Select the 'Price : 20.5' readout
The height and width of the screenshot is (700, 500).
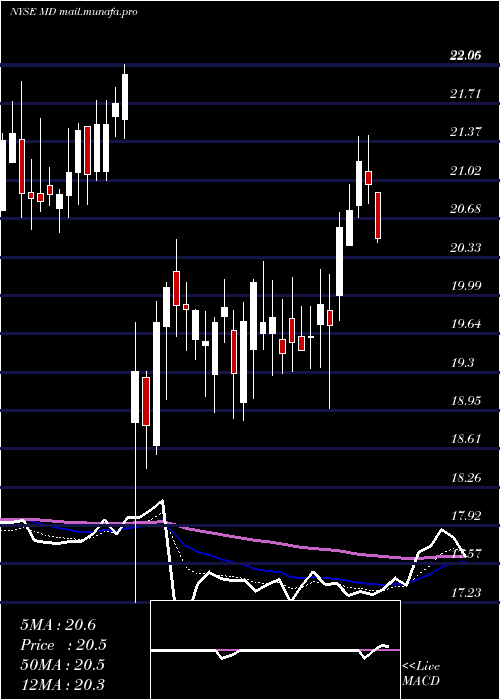63,645
